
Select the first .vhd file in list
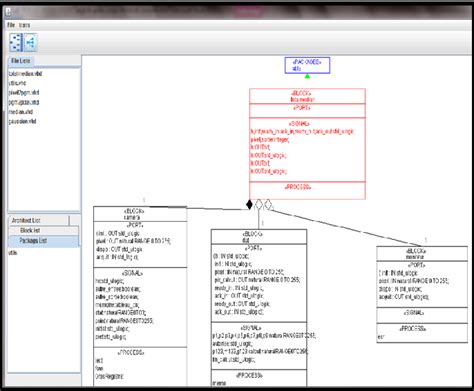click(x=25, y=74)
